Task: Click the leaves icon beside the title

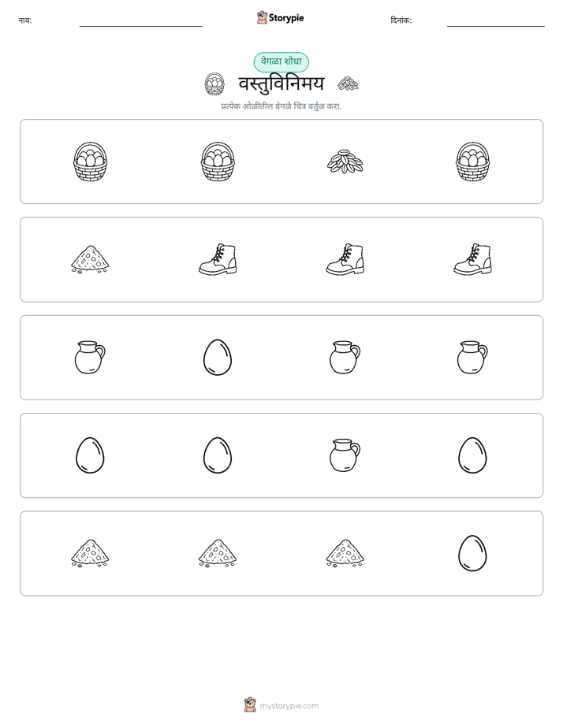Action: tap(348, 84)
